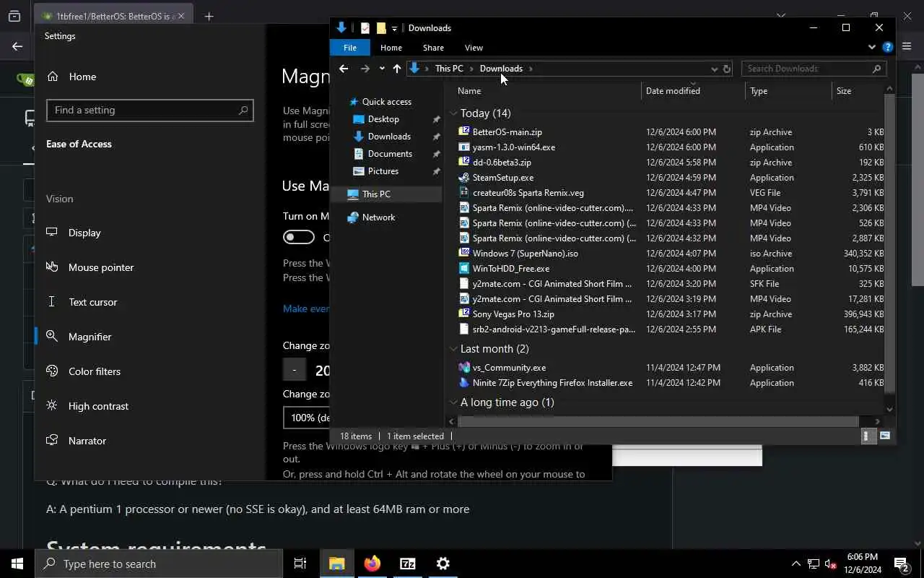Open Customize Quick Access Toolbar dropdown arrow
924x578 pixels.
pyautogui.click(x=394, y=29)
